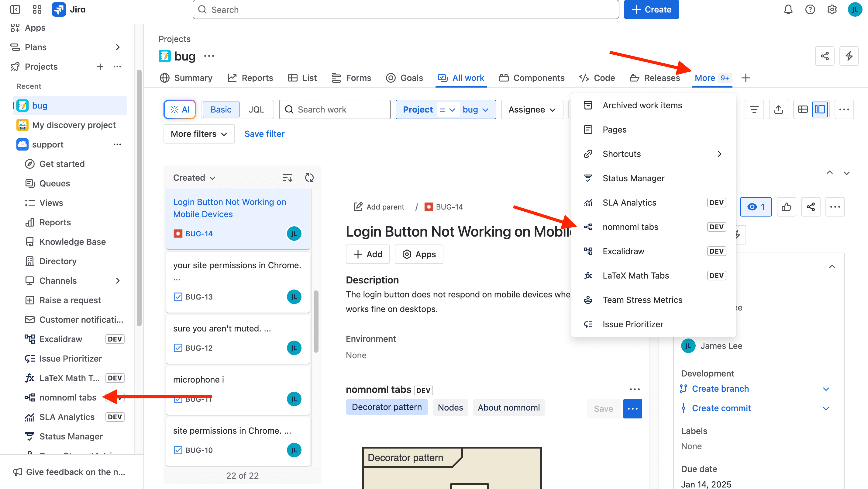This screenshot has width=868, height=489.
Task: Open the bug project value dropdown
Action: pyautogui.click(x=475, y=109)
